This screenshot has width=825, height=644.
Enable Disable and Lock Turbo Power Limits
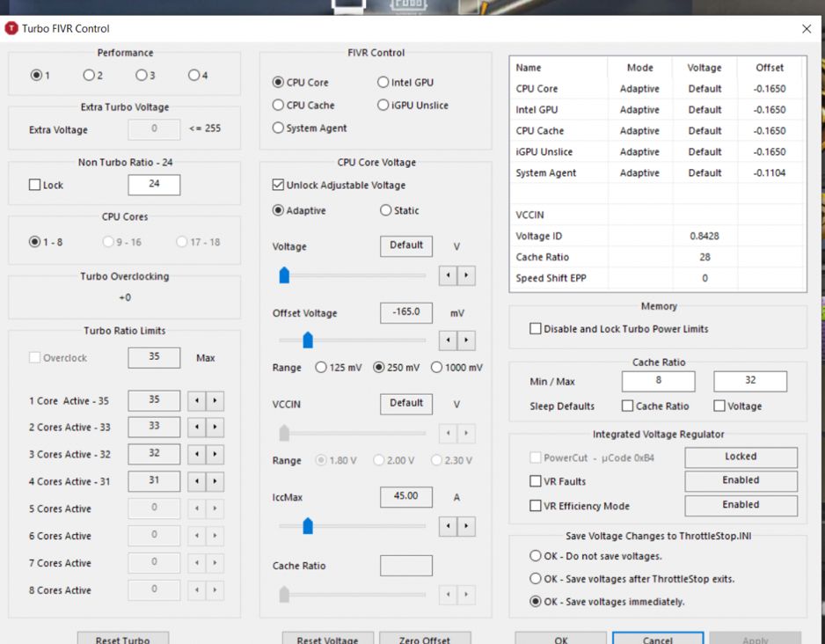click(x=535, y=329)
